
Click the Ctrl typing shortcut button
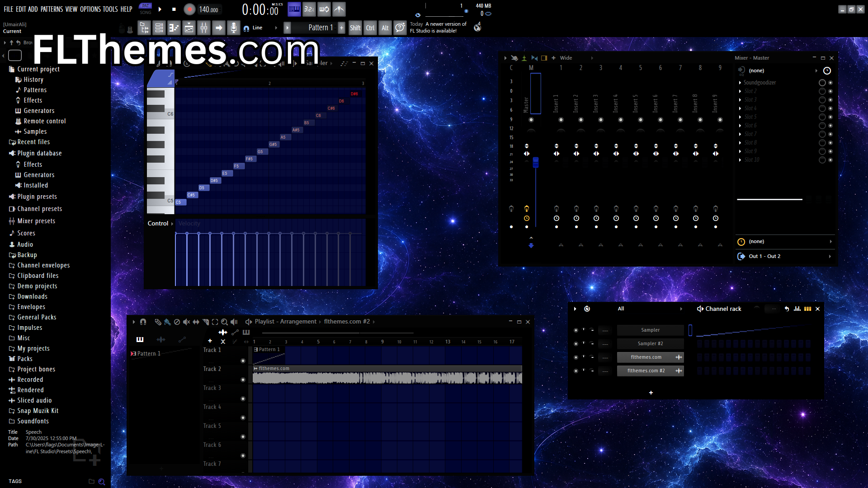[x=370, y=28]
